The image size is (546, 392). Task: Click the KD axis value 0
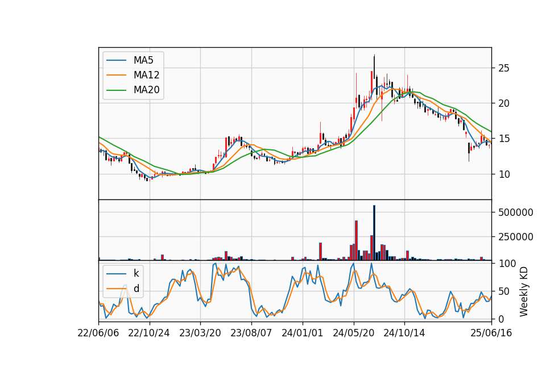coord(501,319)
